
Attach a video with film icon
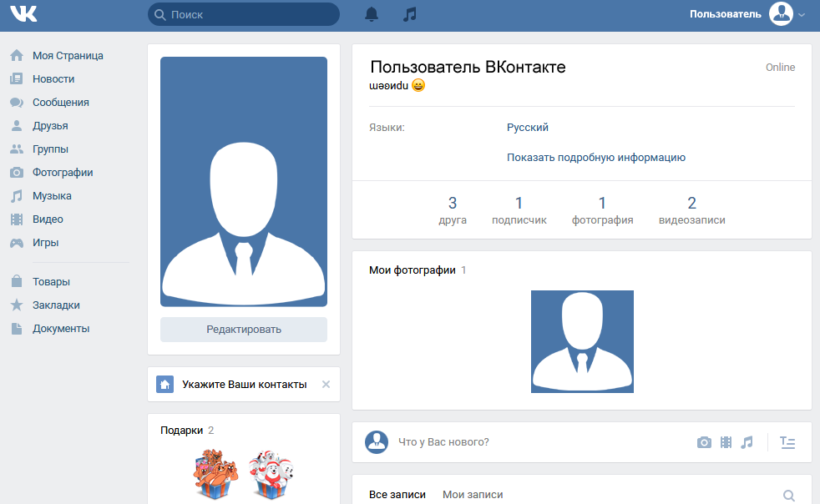[726, 442]
